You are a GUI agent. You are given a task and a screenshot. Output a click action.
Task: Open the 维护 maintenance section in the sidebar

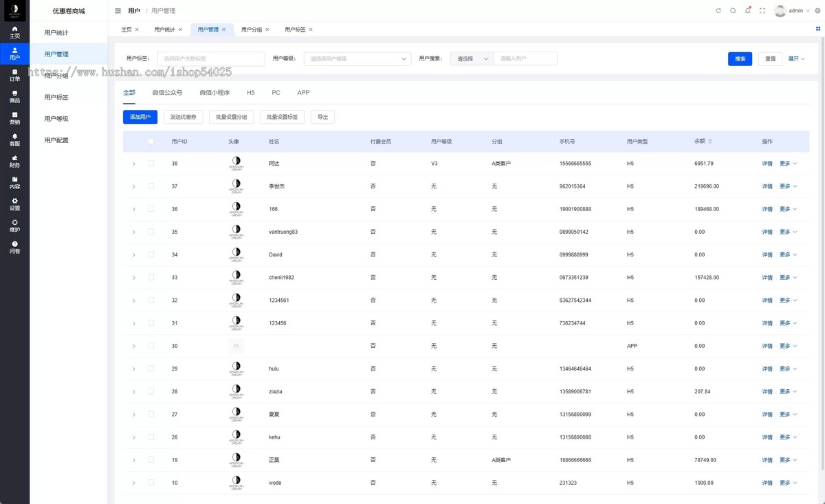pyautogui.click(x=14, y=226)
